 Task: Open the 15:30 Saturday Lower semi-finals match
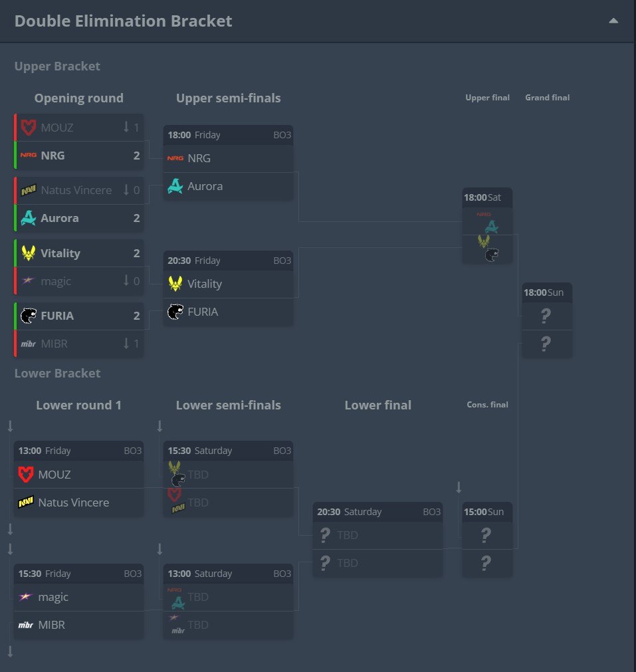click(x=228, y=479)
